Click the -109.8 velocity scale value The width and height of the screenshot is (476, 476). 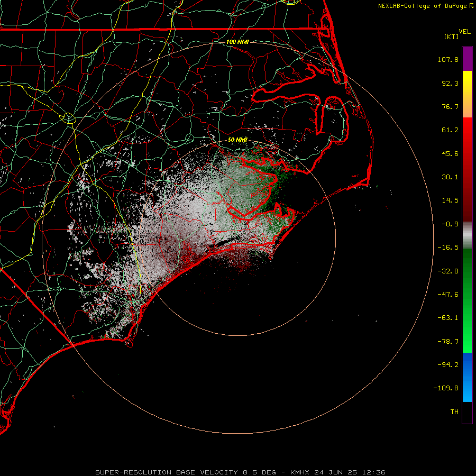coord(446,388)
